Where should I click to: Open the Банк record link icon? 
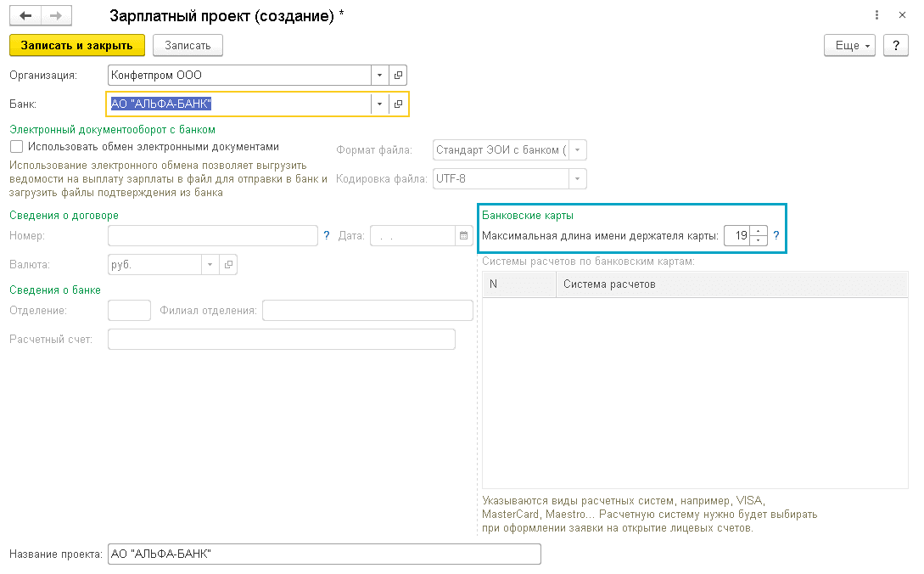coord(398,104)
